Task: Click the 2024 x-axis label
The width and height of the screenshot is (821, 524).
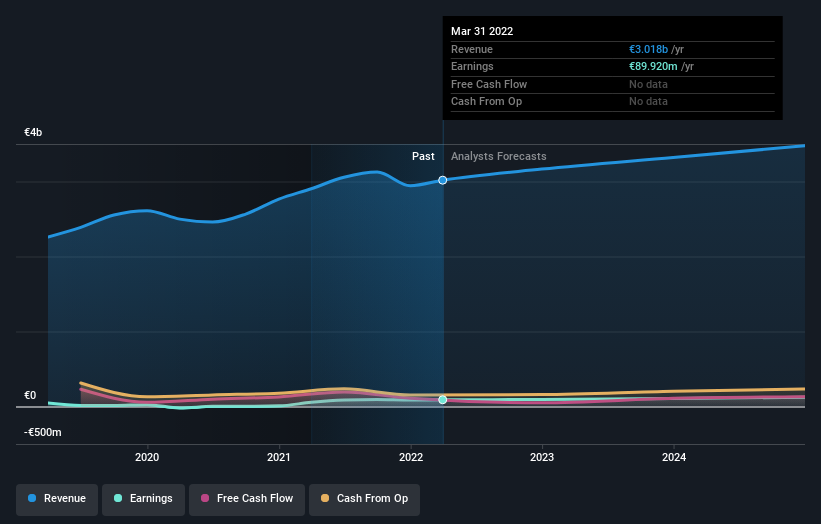Action: tap(674, 457)
